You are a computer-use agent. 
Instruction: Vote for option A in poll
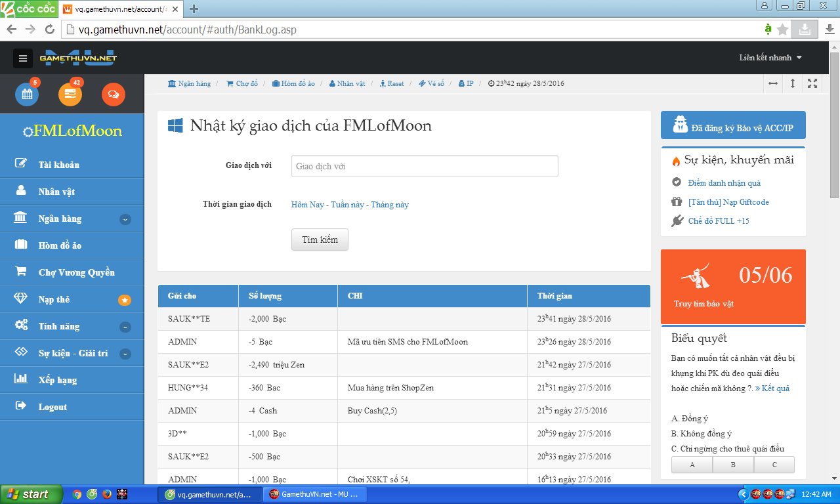[x=692, y=465]
